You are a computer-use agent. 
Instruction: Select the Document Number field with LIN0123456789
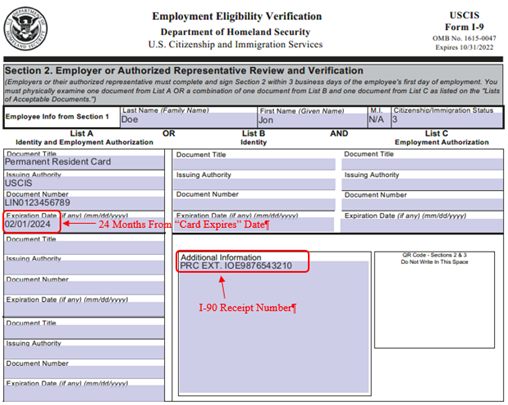[x=84, y=203]
